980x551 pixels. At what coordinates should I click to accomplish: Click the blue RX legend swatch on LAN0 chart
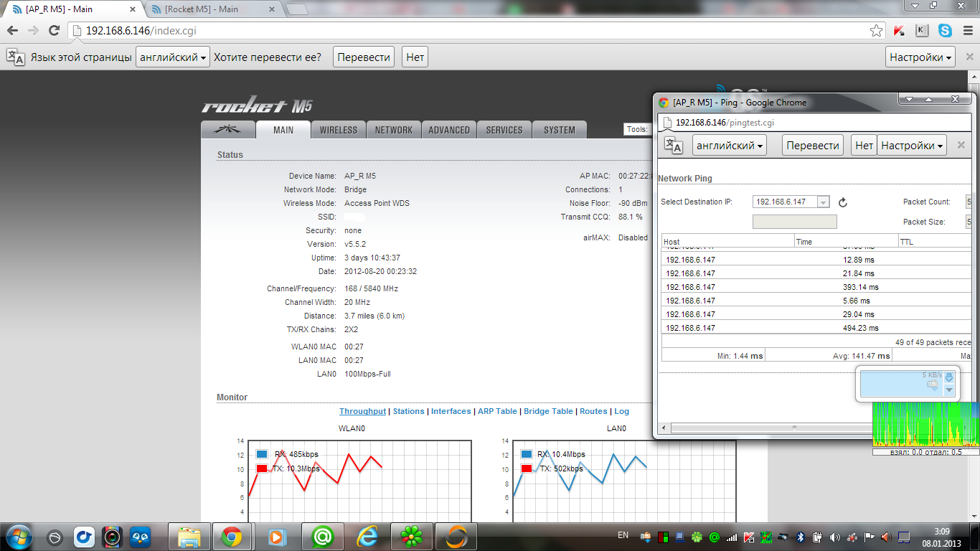[x=527, y=454]
